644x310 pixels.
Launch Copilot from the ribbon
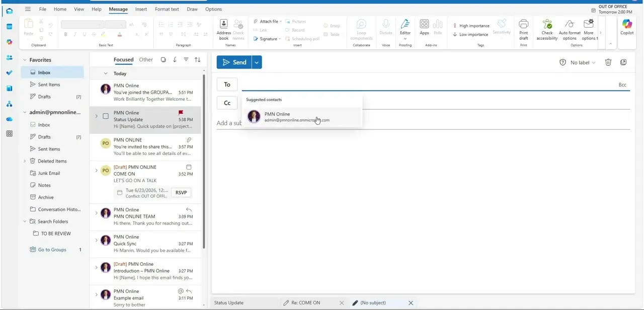point(627,27)
